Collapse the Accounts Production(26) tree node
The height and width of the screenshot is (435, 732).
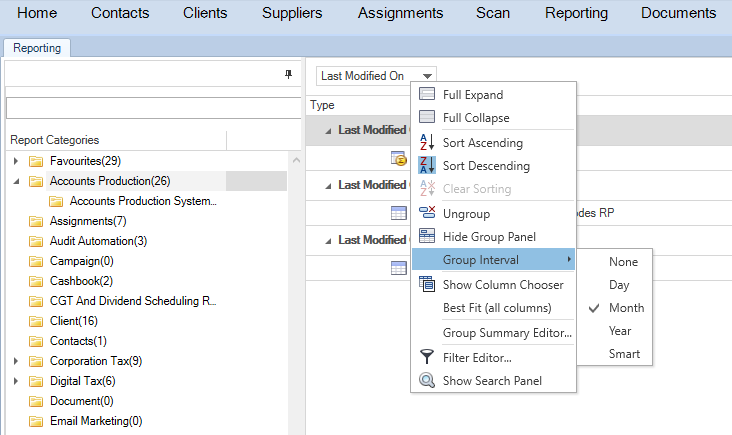coord(16,181)
